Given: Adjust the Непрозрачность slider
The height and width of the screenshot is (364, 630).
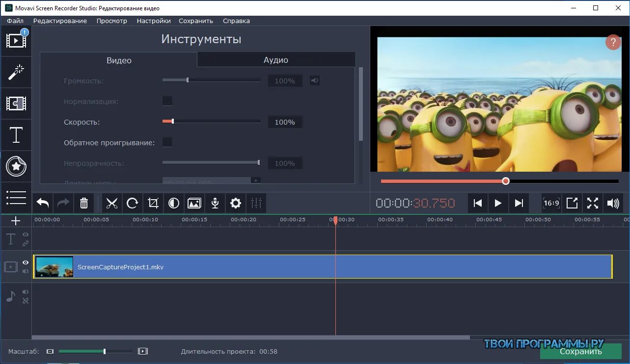Looking at the screenshot, I should pyautogui.click(x=212, y=162).
